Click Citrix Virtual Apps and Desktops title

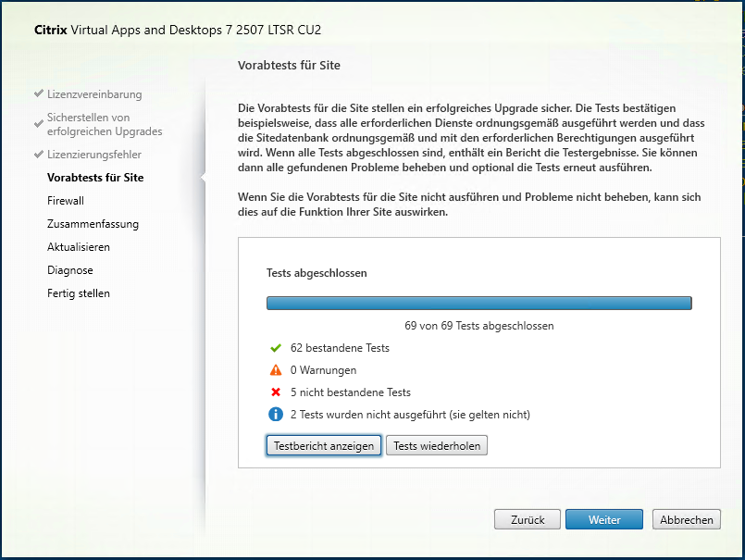click(x=178, y=30)
